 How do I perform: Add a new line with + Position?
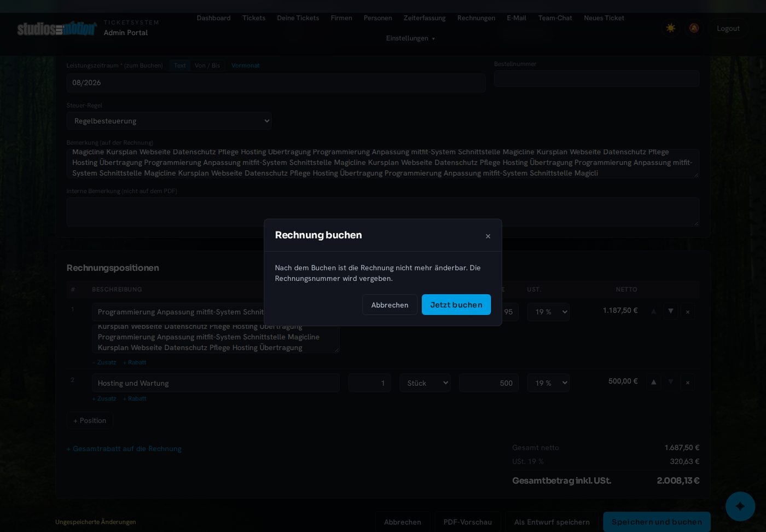click(90, 420)
